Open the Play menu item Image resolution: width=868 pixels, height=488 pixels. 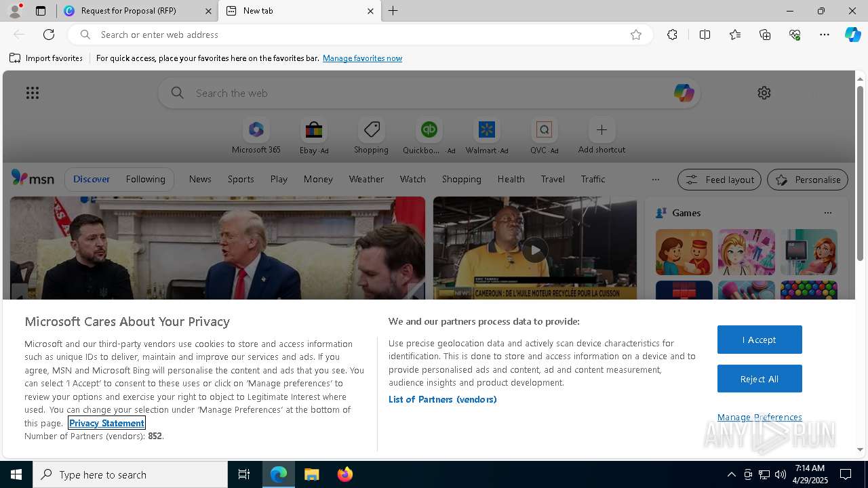279,179
